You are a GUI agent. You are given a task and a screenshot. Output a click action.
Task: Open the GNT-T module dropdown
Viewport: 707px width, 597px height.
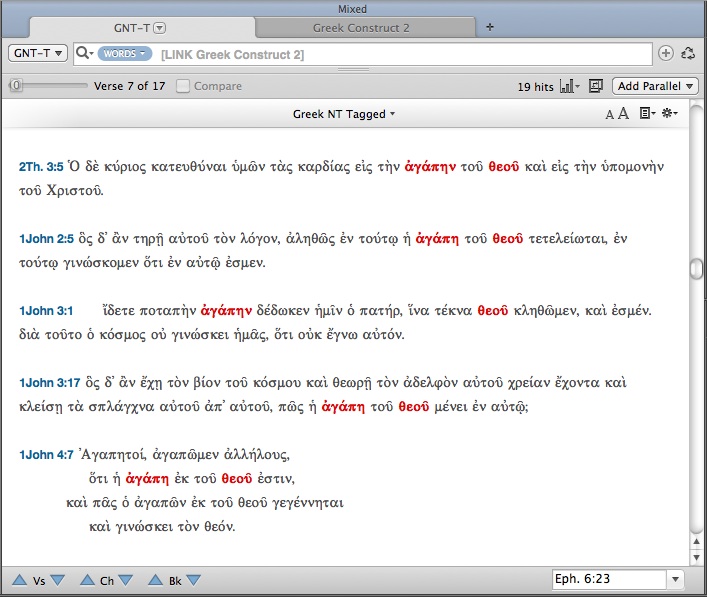coord(37,53)
